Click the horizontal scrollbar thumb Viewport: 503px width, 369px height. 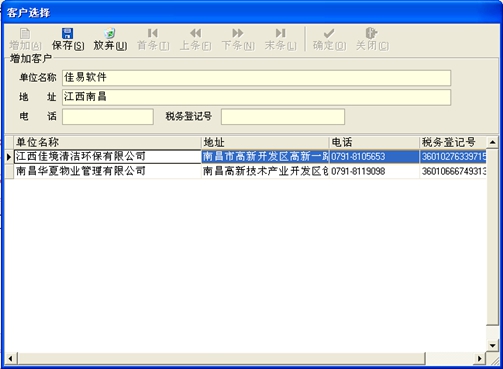coord(221,358)
